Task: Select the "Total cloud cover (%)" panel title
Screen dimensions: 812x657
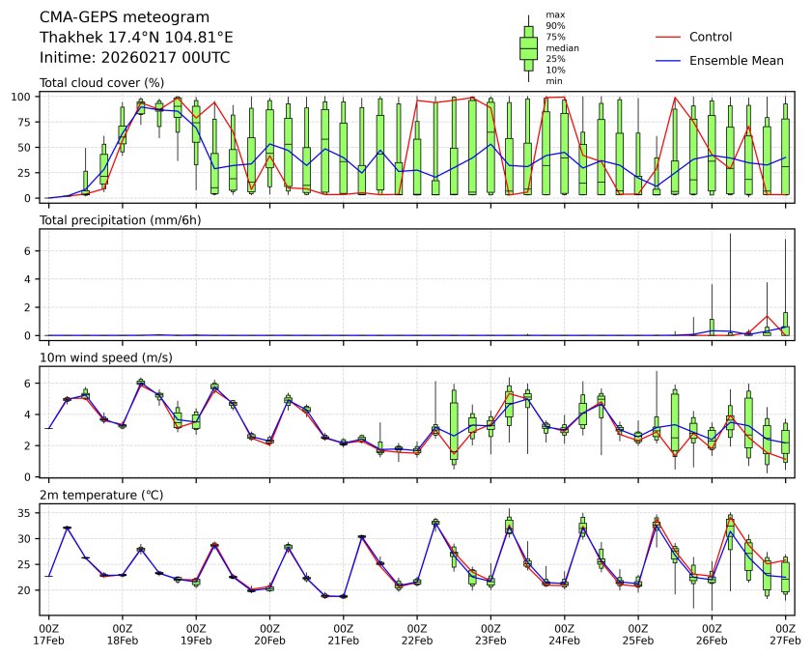Action: click(101, 83)
